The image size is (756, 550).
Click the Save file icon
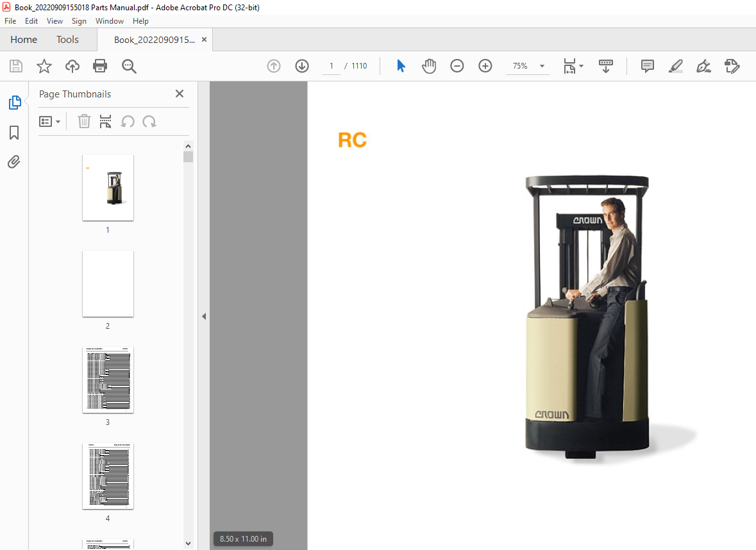(x=16, y=66)
